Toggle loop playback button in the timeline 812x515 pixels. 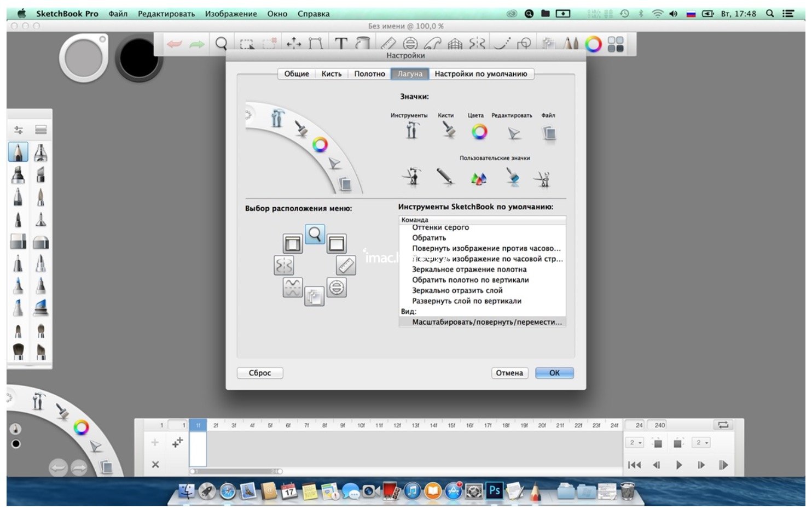click(x=723, y=425)
